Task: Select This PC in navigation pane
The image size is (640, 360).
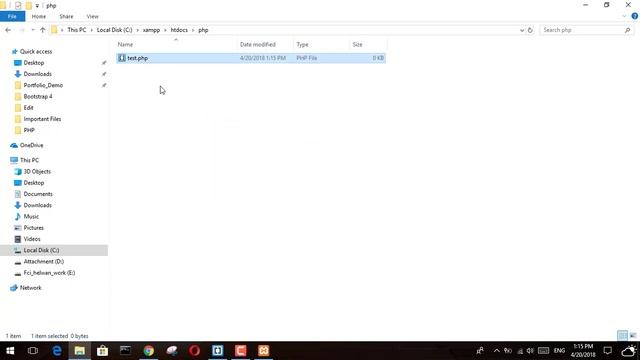Action: [x=29, y=160]
